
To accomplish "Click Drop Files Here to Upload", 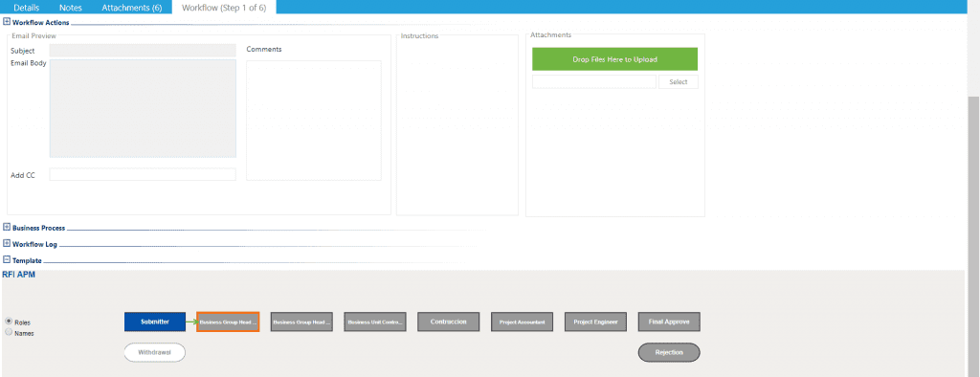I will pyautogui.click(x=615, y=59).
